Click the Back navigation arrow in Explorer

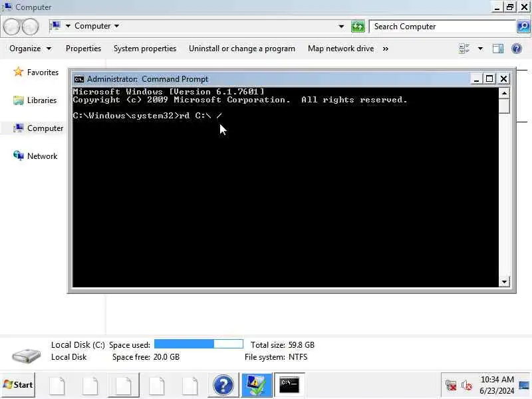(x=11, y=27)
